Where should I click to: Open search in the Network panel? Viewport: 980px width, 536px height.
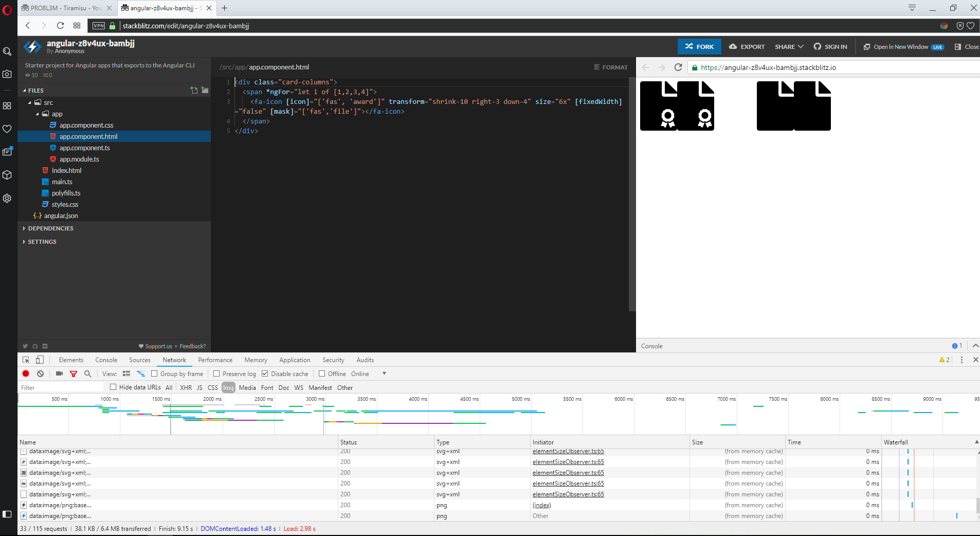point(87,373)
